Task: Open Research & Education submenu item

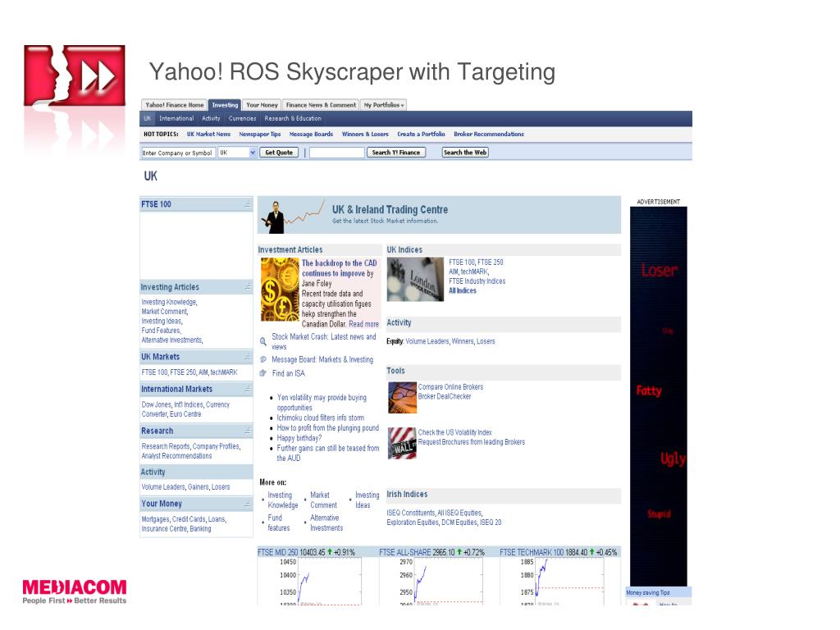Action: coord(293,118)
